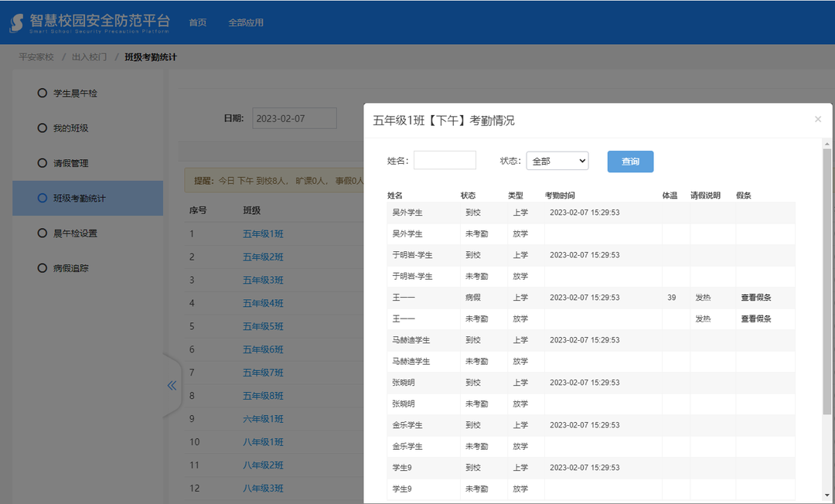Screen dimensions: 835x504
Task: Click circle icon beside 请假管理
Action: [42, 163]
